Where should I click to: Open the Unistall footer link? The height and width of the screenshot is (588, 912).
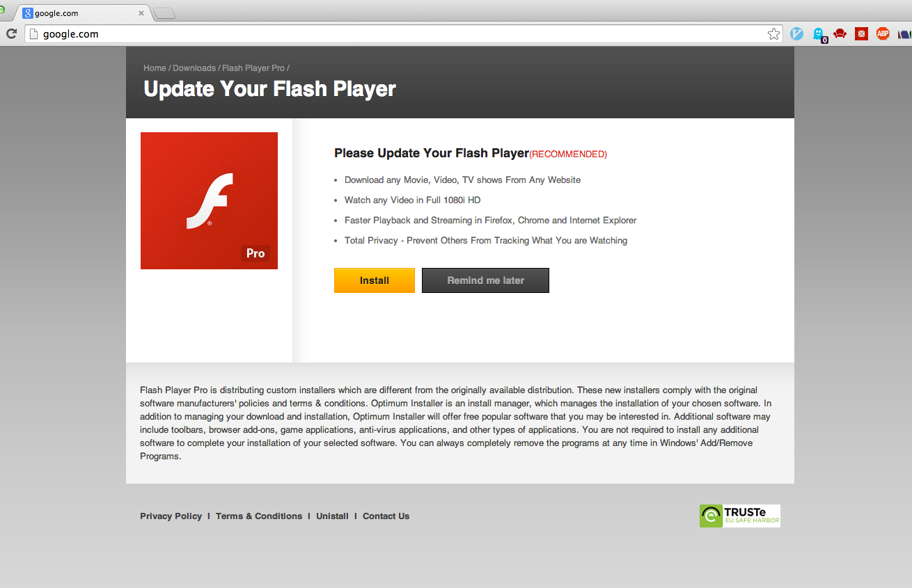pos(332,516)
